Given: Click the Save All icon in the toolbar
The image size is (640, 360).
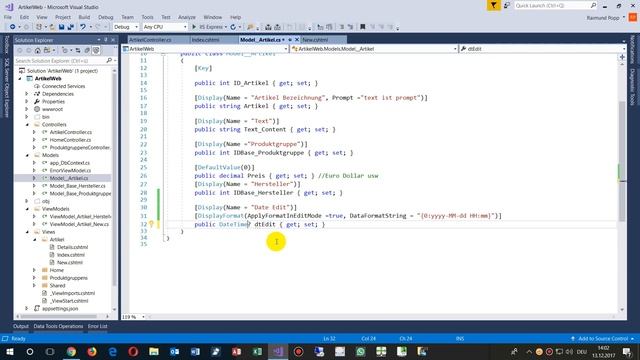Looking at the screenshot, I should coord(70,27).
